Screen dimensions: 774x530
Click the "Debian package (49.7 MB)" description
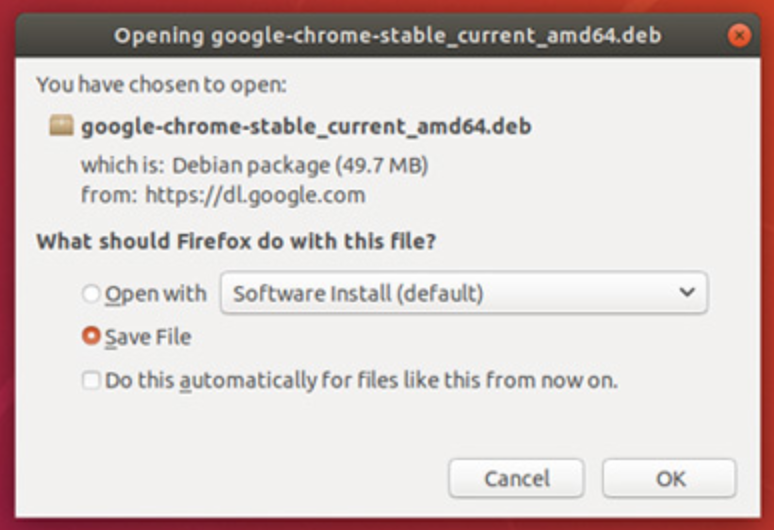(300, 165)
